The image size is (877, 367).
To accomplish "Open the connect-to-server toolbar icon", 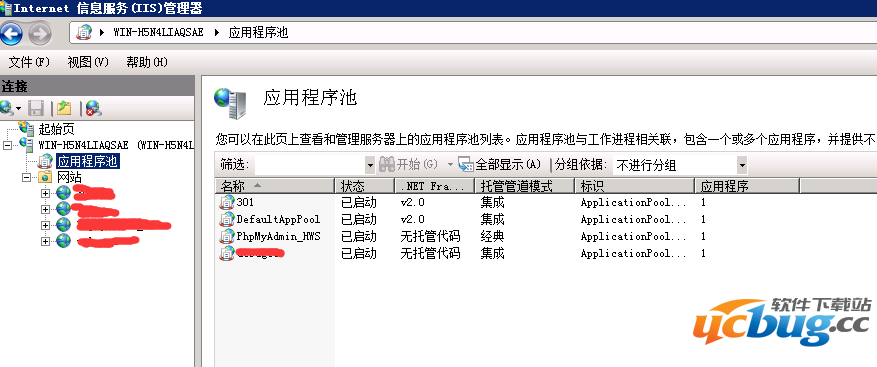I will click(7, 107).
